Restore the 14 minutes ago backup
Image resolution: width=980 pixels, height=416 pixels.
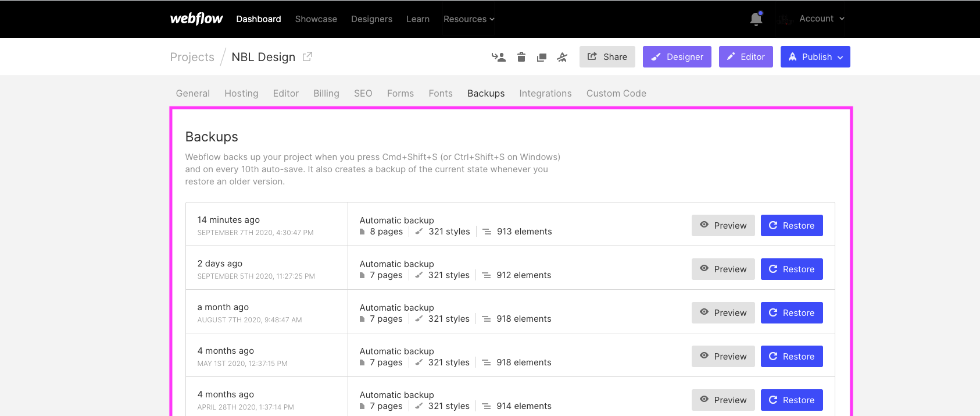click(792, 226)
